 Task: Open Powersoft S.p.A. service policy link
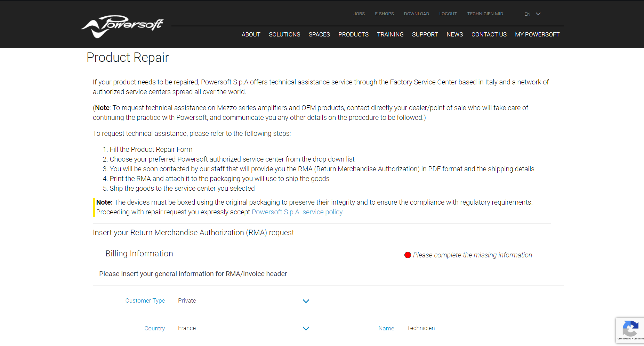297,212
